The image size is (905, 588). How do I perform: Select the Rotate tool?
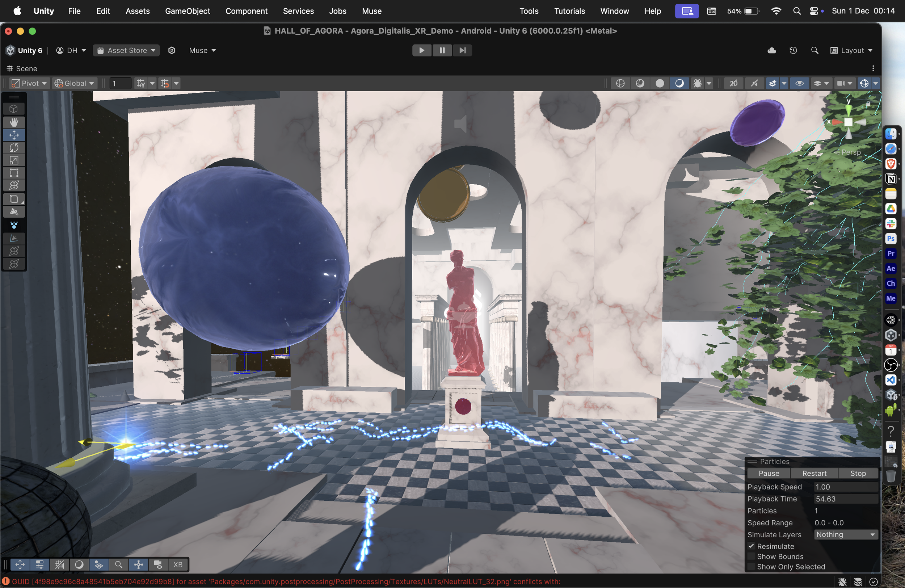click(14, 148)
